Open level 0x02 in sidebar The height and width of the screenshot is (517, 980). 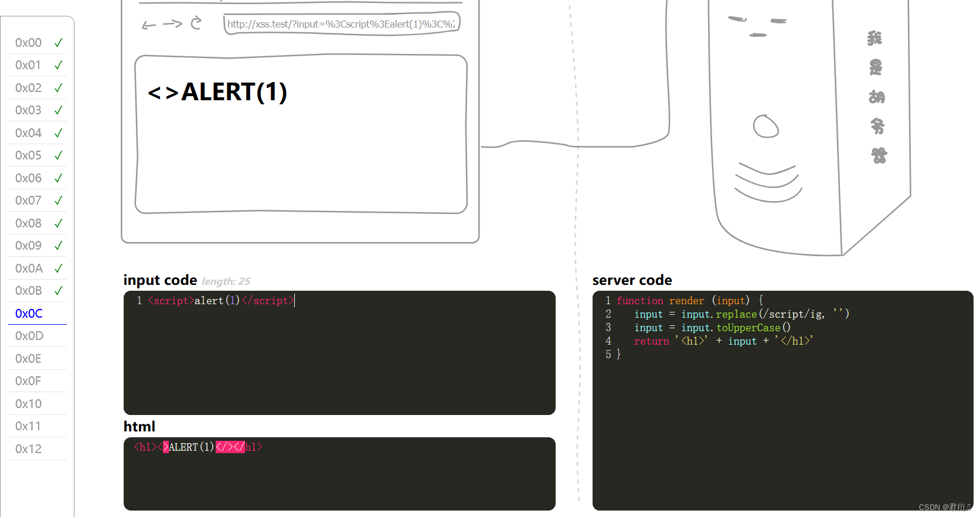coord(29,88)
